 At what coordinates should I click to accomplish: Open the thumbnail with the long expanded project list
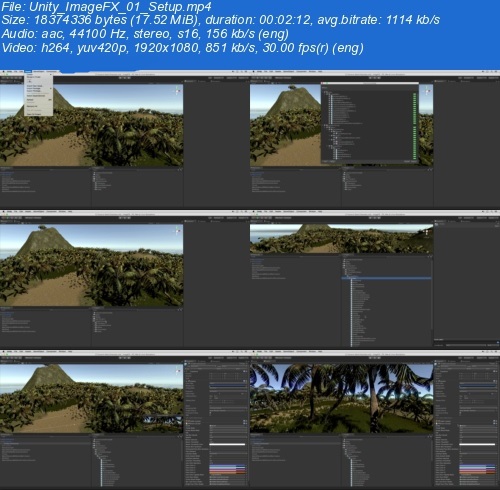click(375, 279)
